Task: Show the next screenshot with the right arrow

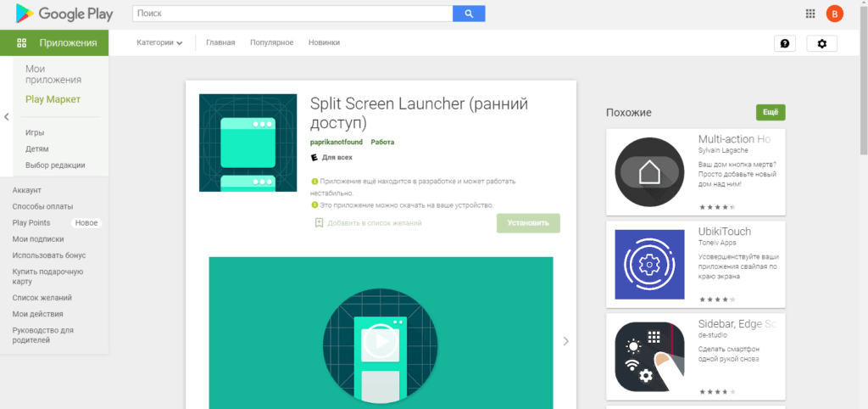Action: click(x=566, y=341)
